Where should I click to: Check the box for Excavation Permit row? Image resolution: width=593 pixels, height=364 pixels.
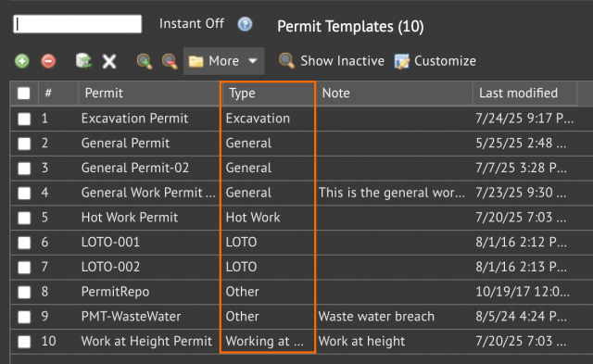pos(24,119)
